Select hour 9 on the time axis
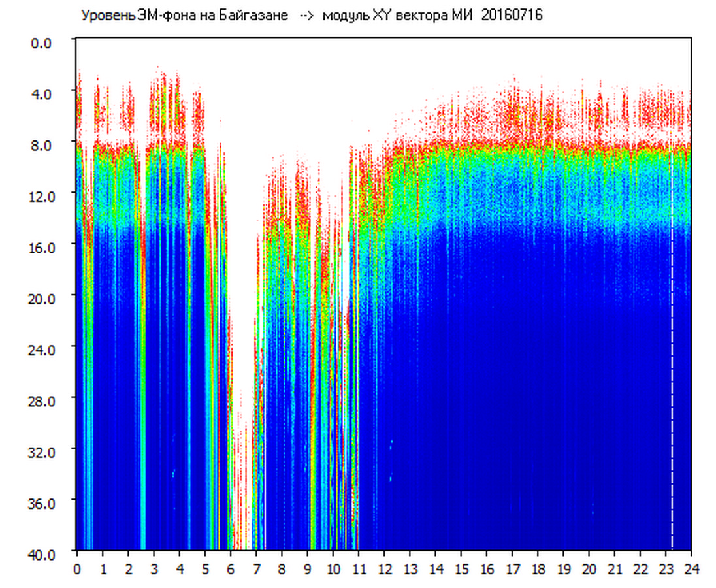 [307, 569]
